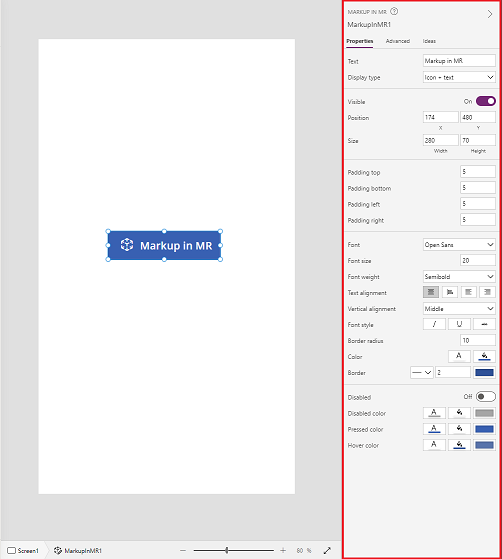Click the Border thickness field

click(x=453, y=373)
